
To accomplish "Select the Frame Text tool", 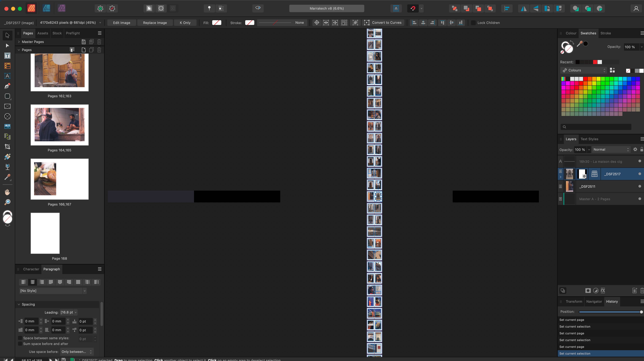I will click(x=7, y=56).
